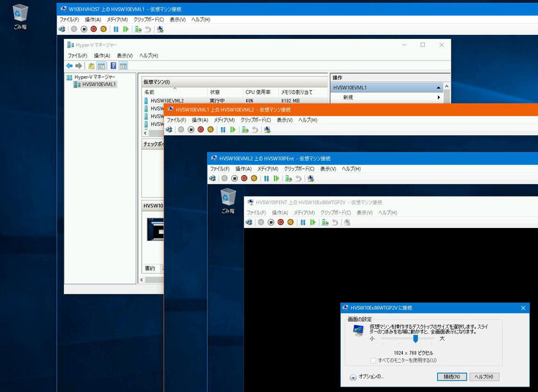The width and height of the screenshot is (538, 392).
Task: Click the scroll-up arrow in the 操作 pane
Action: (x=447, y=87)
